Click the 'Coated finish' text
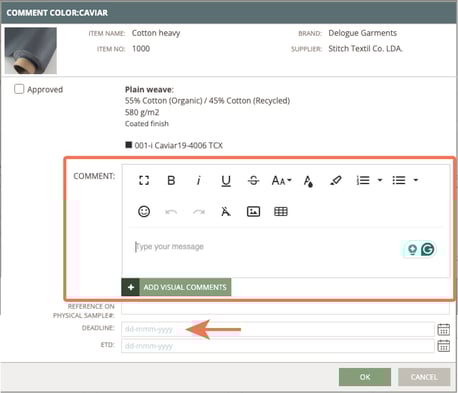The image size is (458, 393). click(147, 124)
